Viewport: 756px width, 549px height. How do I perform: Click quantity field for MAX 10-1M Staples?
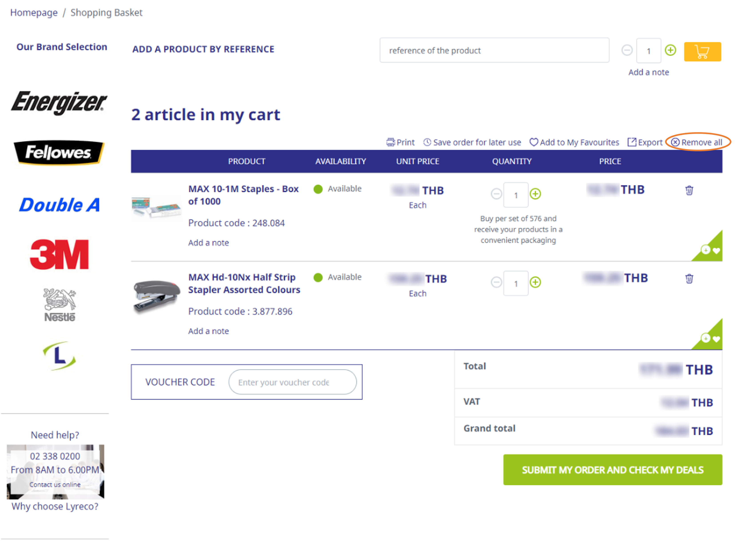tap(516, 195)
